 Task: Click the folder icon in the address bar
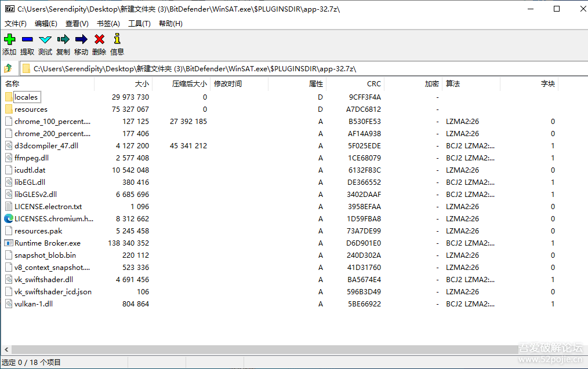(26, 68)
